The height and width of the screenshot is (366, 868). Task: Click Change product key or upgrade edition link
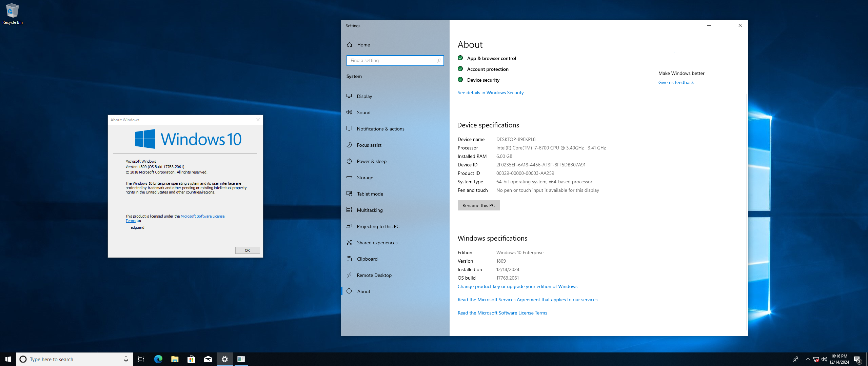pyautogui.click(x=517, y=286)
